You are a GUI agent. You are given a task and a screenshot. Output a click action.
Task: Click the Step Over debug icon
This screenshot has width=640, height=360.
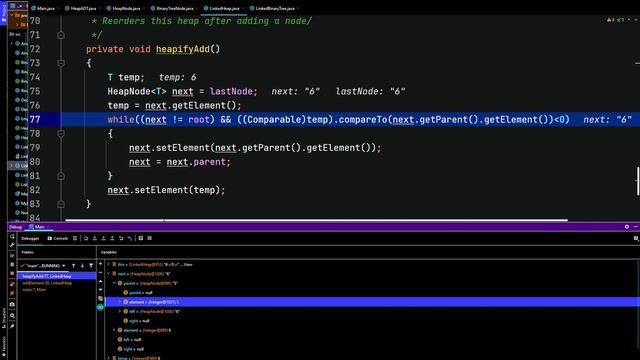[x=86, y=238]
